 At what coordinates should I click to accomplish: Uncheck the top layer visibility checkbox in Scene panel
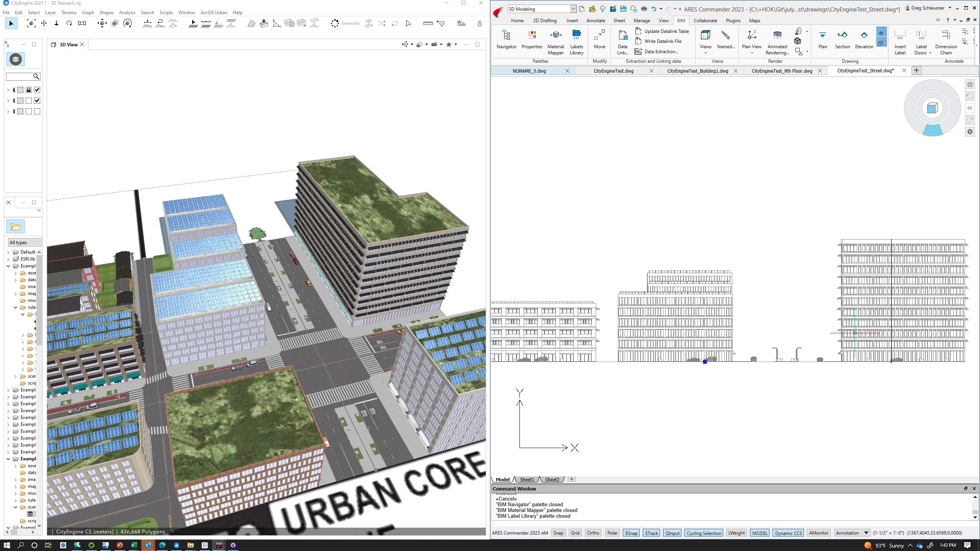pos(37,90)
